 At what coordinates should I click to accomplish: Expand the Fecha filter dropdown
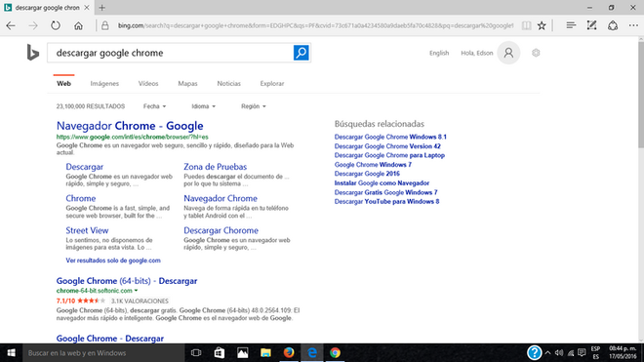(x=154, y=106)
